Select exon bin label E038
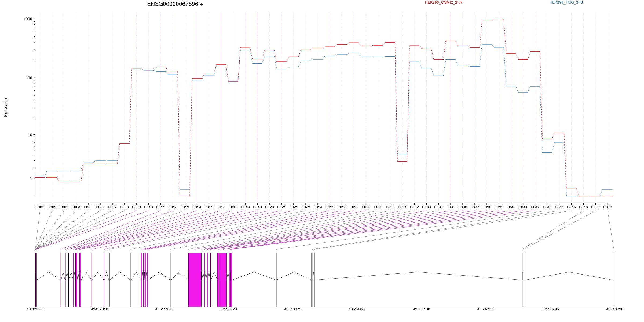 (x=487, y=207)
